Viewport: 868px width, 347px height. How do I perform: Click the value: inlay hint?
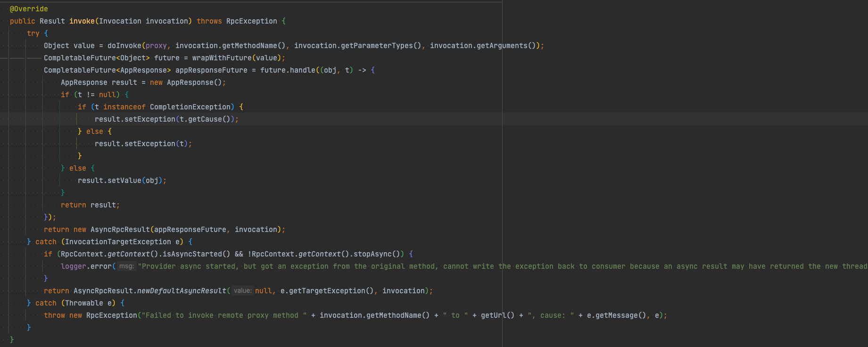243,291
